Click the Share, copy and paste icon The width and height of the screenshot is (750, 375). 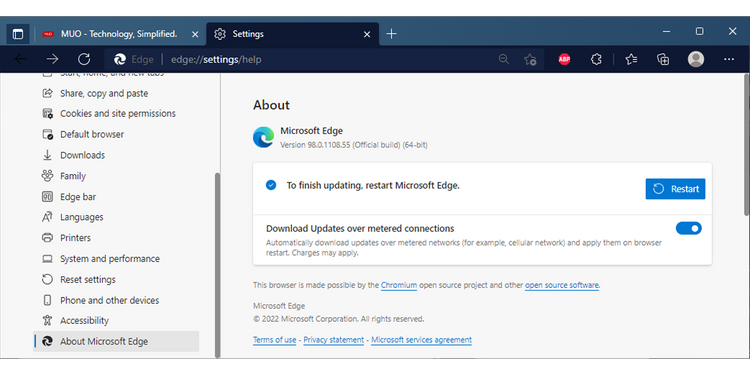(47, 93)
